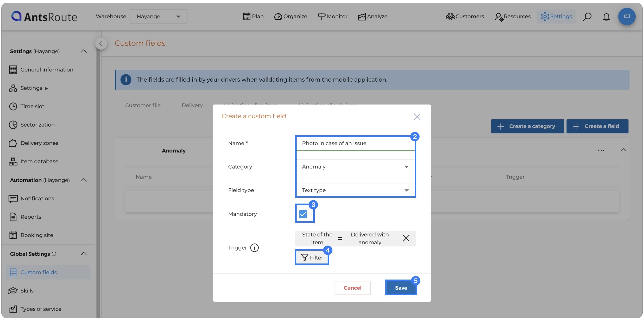The image size is (644, 321).
Task: Open General information settings
Action: [x=41, y=70]
